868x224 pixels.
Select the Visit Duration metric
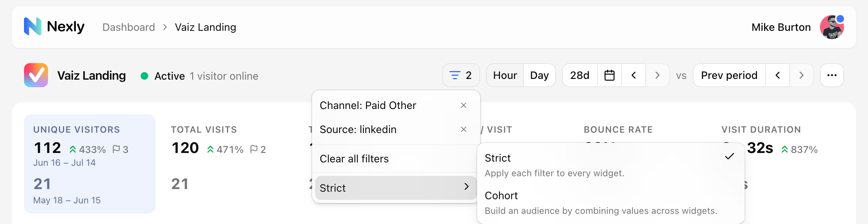click(761, 130)
